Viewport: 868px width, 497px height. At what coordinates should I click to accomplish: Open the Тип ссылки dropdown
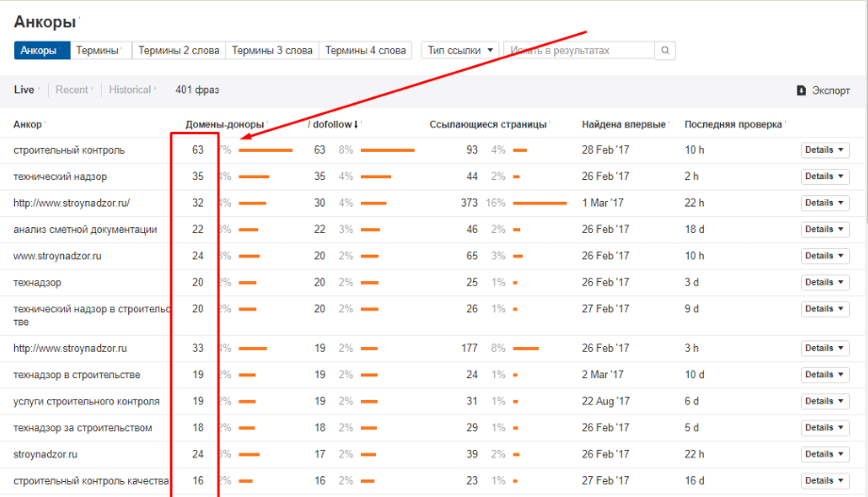click(461, 50)
